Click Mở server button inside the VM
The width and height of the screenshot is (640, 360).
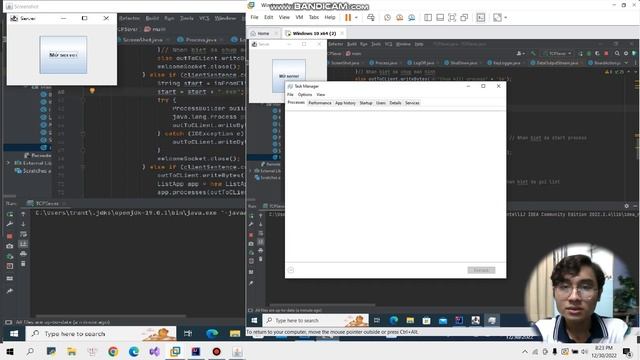point(289,76)
